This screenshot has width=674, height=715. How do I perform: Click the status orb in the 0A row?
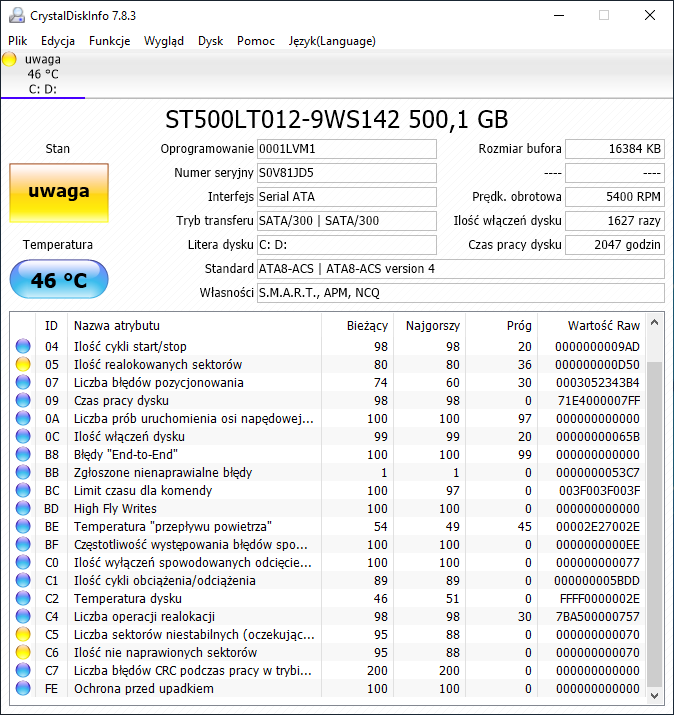tap(23, 419)
